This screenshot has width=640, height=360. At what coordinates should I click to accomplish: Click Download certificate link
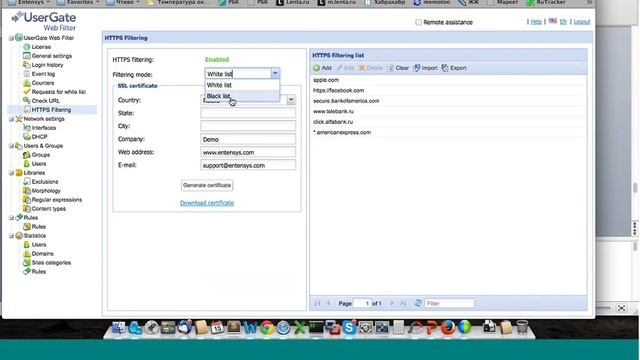point(207,203)
